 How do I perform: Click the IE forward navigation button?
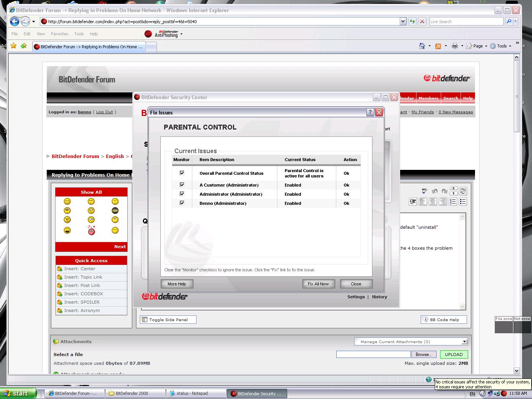pyautogui.click(x=25, y=21)
